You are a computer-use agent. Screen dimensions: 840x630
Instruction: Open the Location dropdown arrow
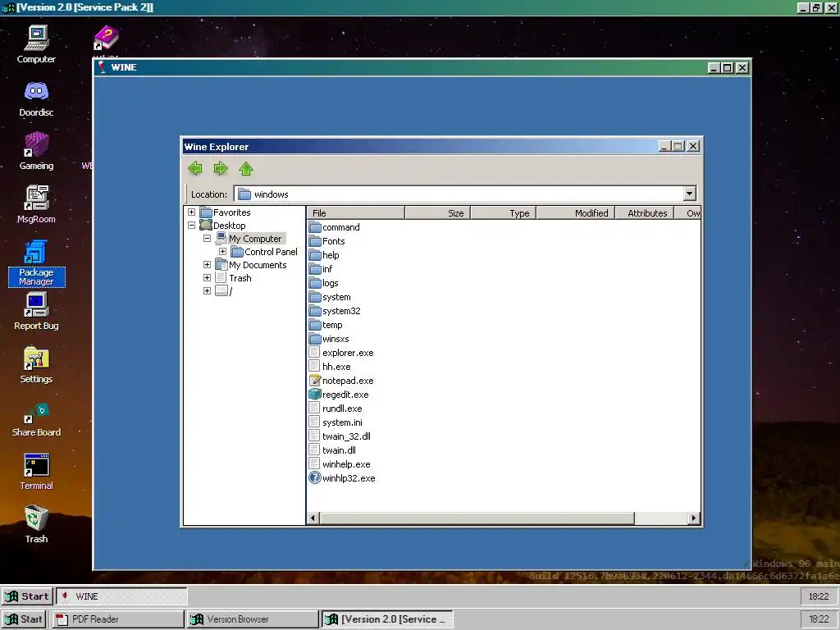click(689, 194)
